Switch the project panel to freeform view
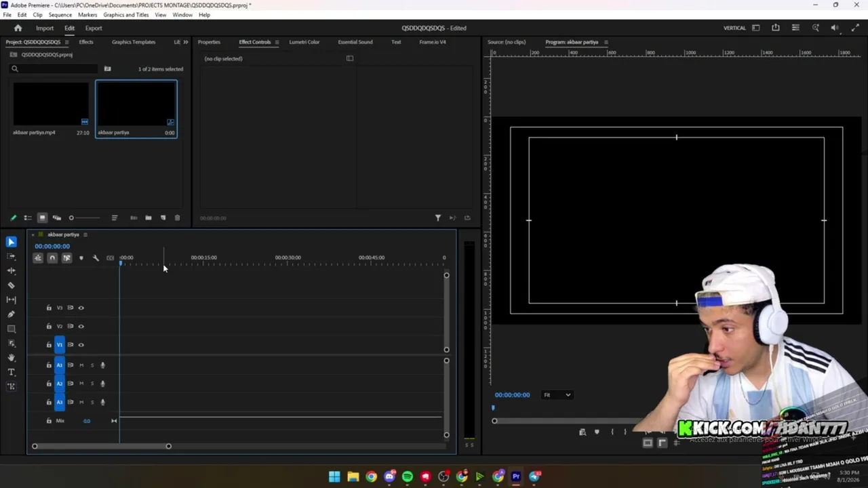 pyautogui.click(x=57, y=218)
